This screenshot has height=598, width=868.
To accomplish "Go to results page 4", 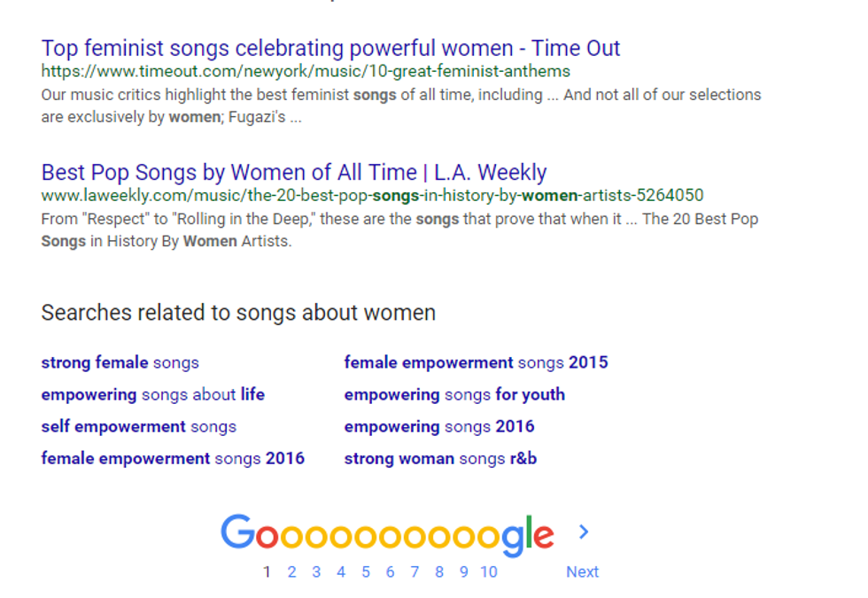I will [341, 572].
